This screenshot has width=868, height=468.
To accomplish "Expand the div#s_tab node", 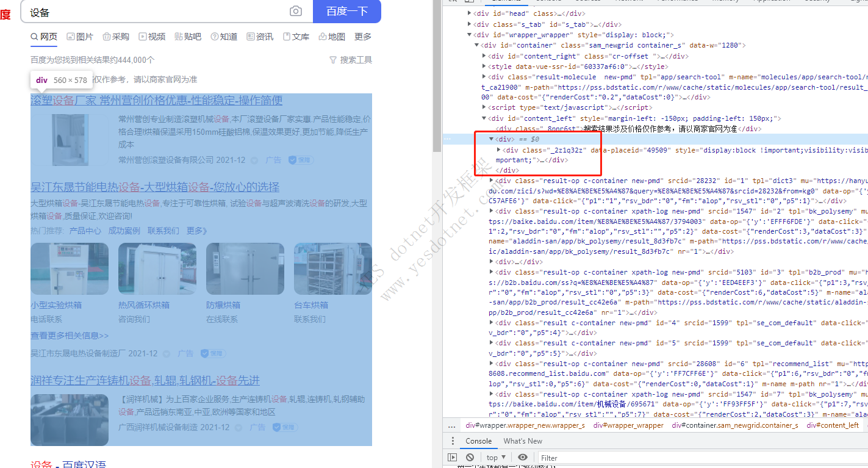I will coord(469,24).
